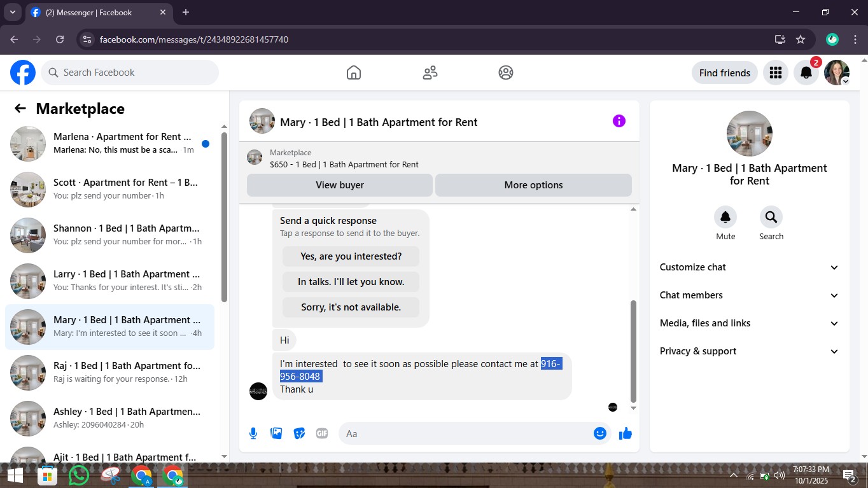Open the Scott apartment conversation
868x488 pixels.
109,190
